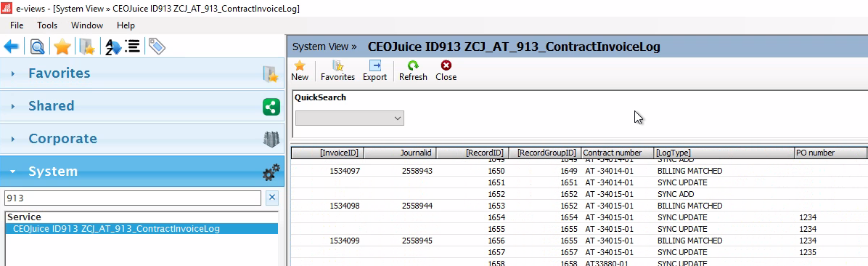Add view to Favorites in view toolbar
The width and height of the screenshot is (868, 266).
[x=337, y=71]
